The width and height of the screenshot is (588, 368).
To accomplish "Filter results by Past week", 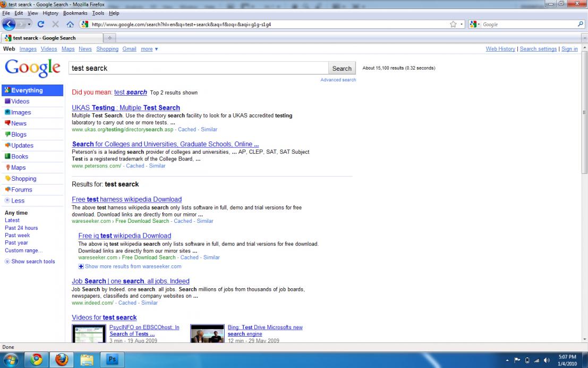I will point(17,236).
